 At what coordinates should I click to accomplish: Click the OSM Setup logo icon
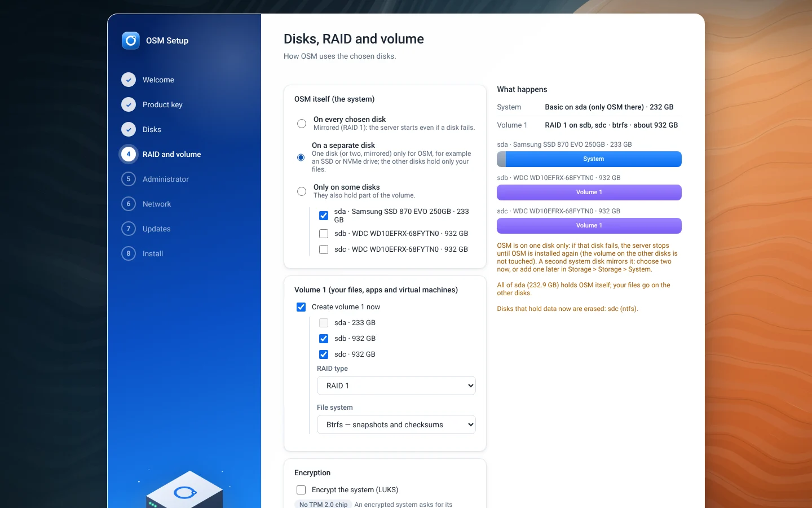(x=131, y=41)
